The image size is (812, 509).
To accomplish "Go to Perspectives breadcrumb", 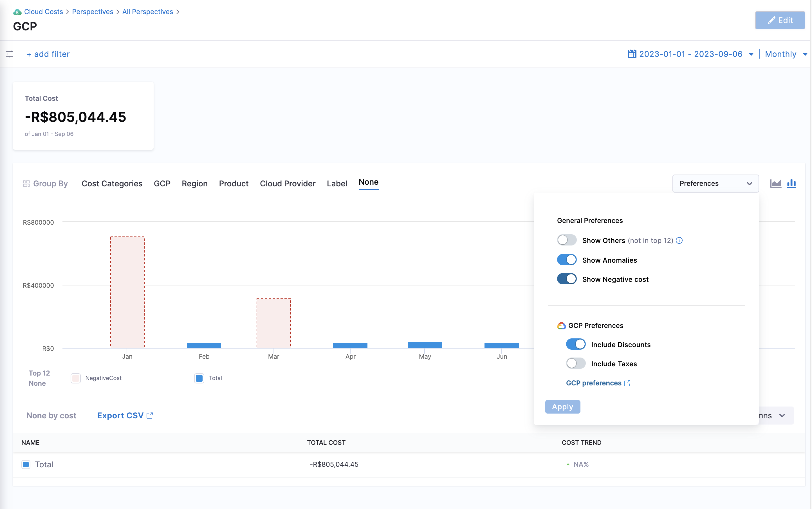I will [x=93, y=12].
